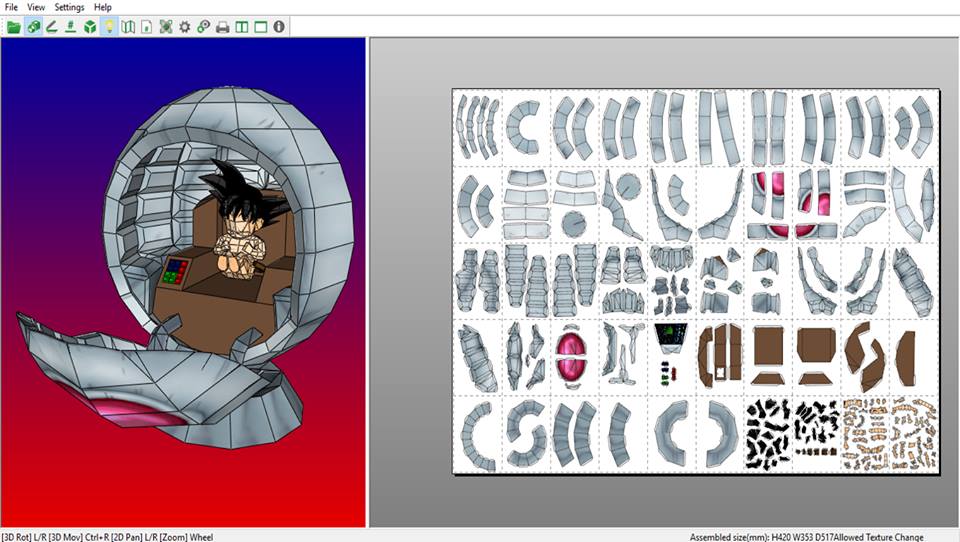
Task: Select the brown square seat pattern page
Action: [768, 357]
